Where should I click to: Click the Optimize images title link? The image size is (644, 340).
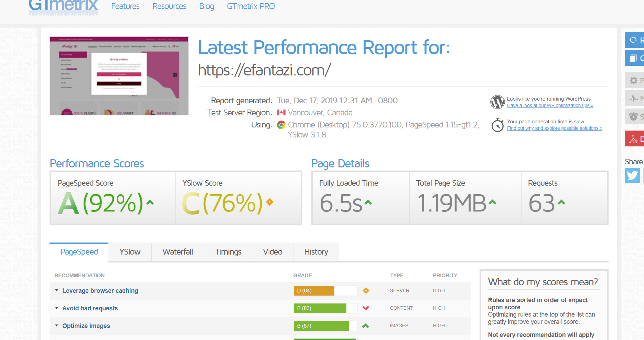click(x=86, y=326)
